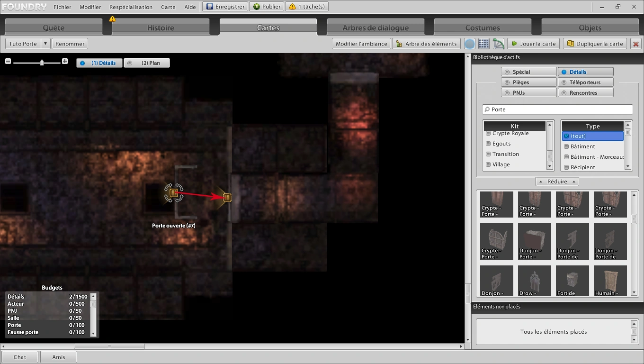Open the Arbre des éléments panel
The width and height of the screenshot is (644, 364).
click(x=426, y=44)
